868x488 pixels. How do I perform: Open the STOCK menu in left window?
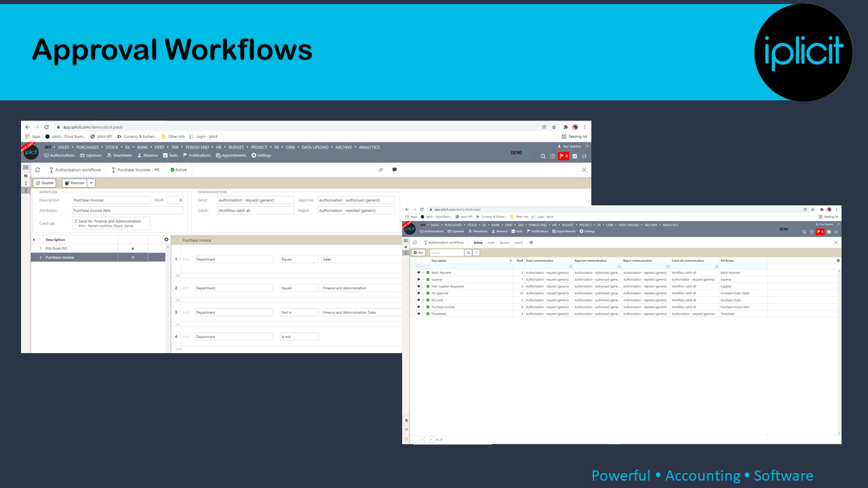click(x=112, y=147)
